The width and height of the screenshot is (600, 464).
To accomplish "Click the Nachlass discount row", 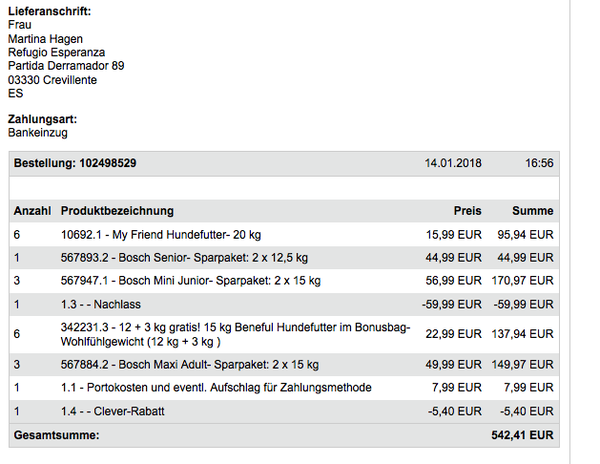I will 99,304.
